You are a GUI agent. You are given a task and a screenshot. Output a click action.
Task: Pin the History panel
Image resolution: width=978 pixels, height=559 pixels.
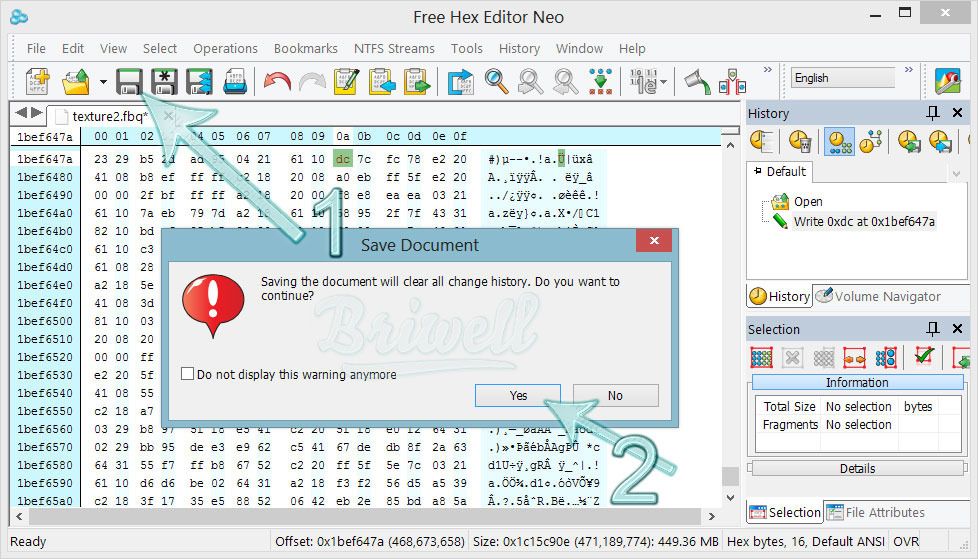pos(932,113)
